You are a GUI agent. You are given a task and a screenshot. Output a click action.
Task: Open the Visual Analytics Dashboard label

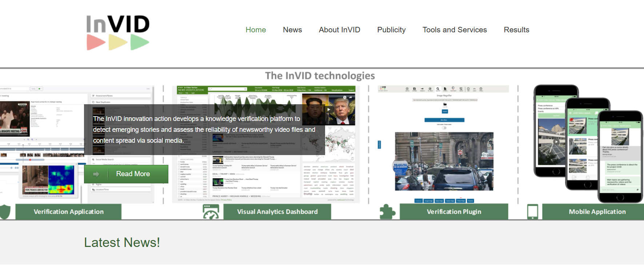click(277, 212)
